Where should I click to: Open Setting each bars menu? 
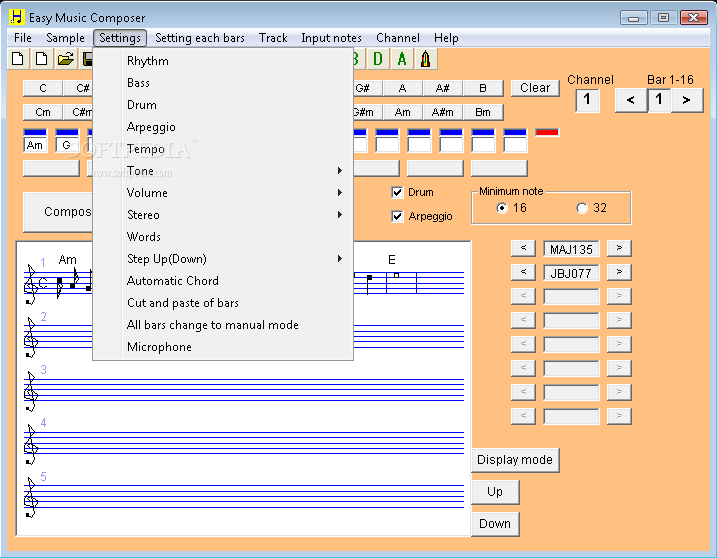click(x=200, y=38)
